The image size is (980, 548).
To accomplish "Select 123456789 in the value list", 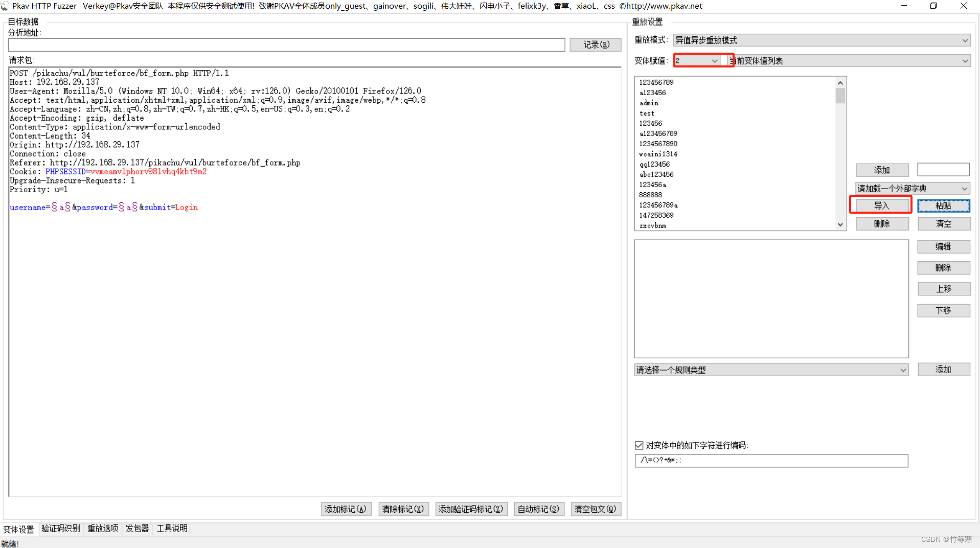I will (x=656, y=82).
